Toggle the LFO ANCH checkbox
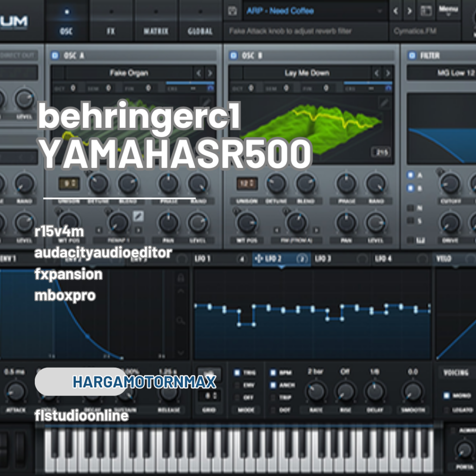Viewport: 476px width, 476px height. click(x=273, y=385)
